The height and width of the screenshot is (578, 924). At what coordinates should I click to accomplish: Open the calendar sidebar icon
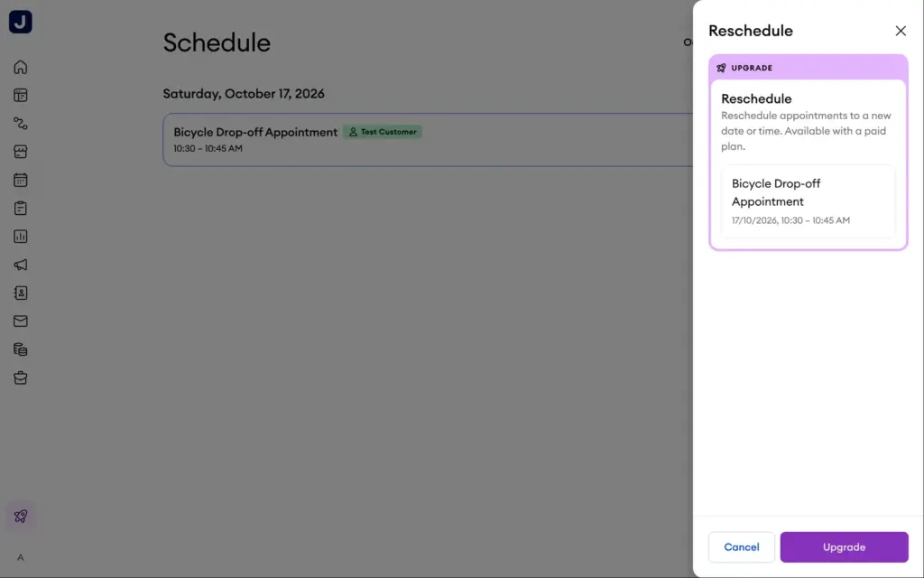pos(21,180)
